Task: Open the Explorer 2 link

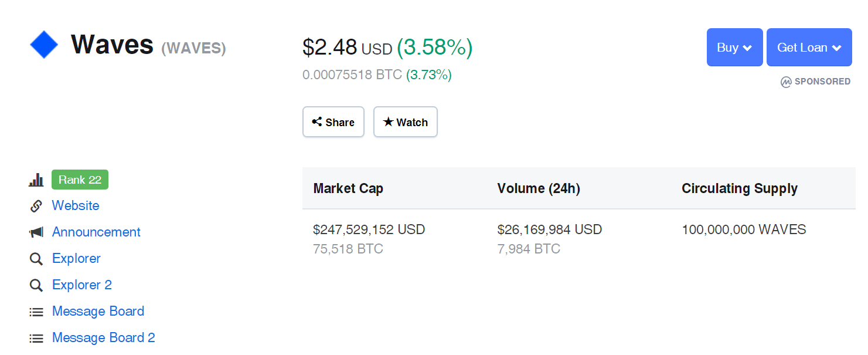Action: tap(82, 285)
